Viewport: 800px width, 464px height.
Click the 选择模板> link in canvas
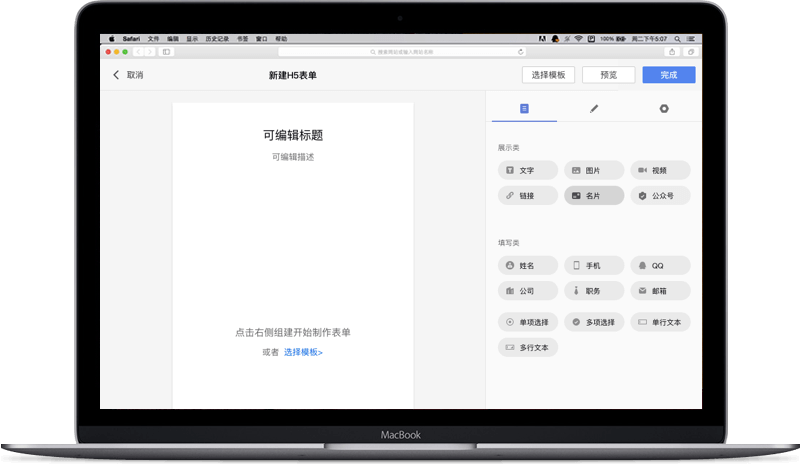coord(303,352)
